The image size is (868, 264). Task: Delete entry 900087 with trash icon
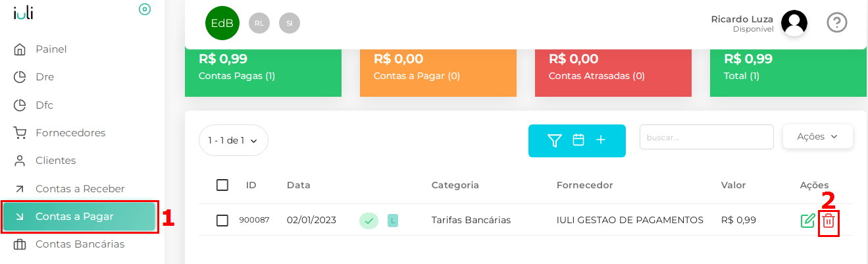point(829,221)
